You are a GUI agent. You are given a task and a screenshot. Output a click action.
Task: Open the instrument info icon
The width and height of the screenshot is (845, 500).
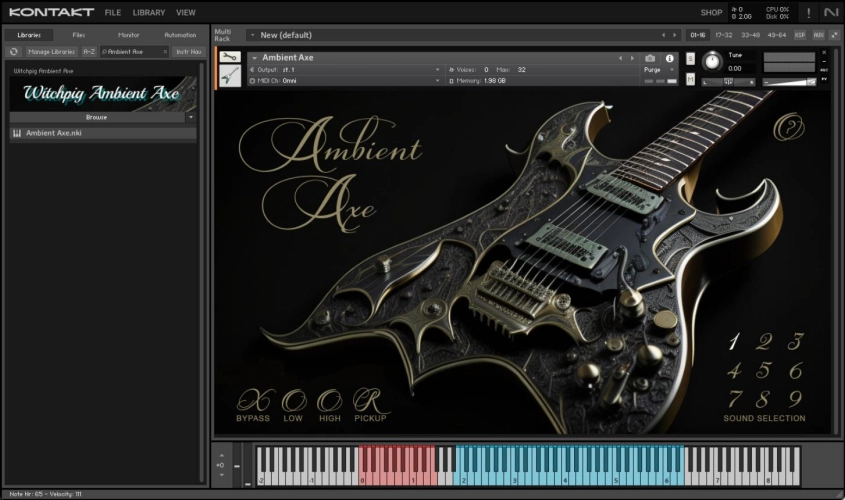670,59
